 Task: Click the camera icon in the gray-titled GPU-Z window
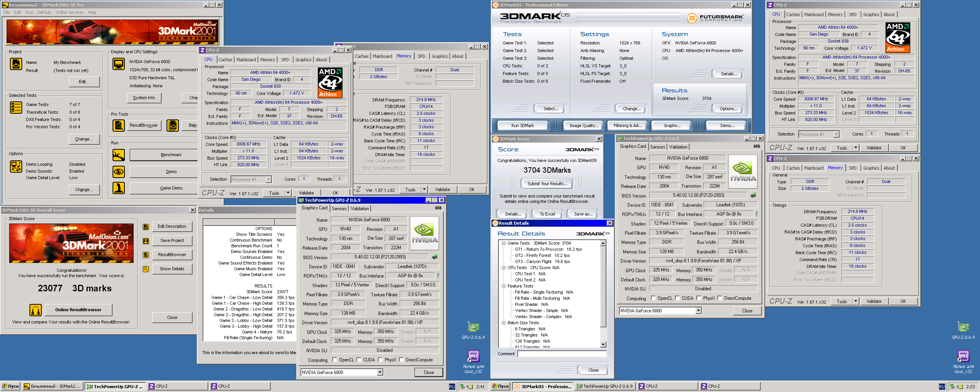pos(757,146)
